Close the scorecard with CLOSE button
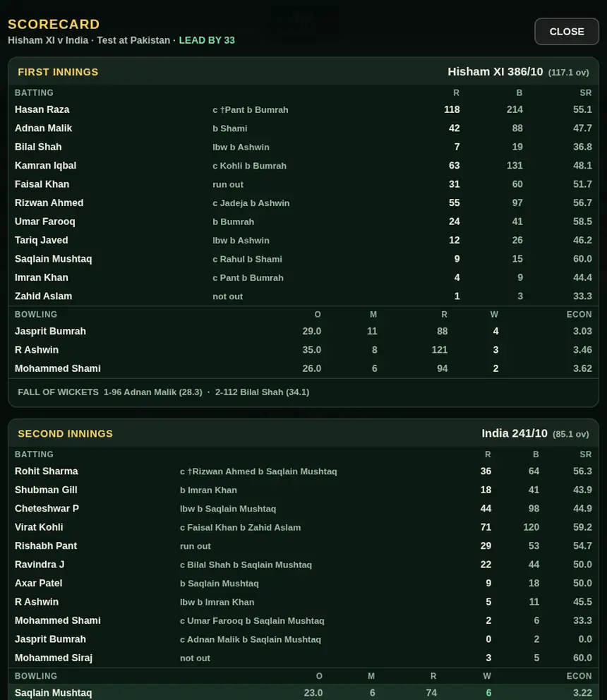Viewport: 607px width, 700px height. 566,32
